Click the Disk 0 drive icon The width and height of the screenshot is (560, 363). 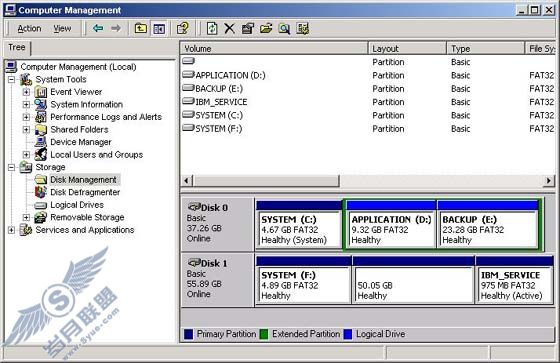coord(194,207)
